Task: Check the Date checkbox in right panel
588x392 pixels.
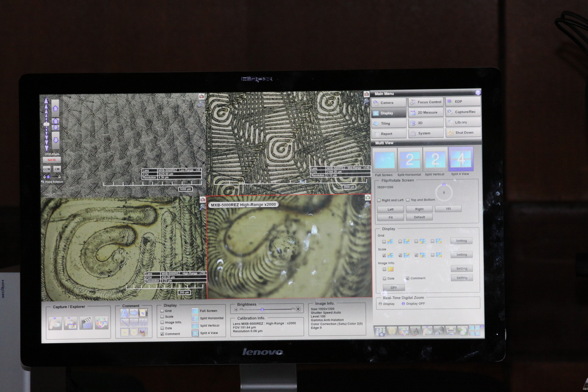Action: click(x=384, y=278)
